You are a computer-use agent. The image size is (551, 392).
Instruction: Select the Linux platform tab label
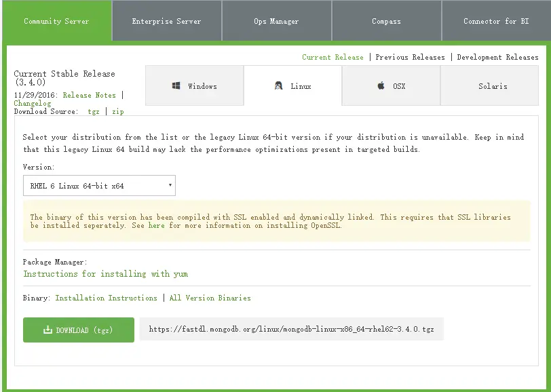(301, 86)
